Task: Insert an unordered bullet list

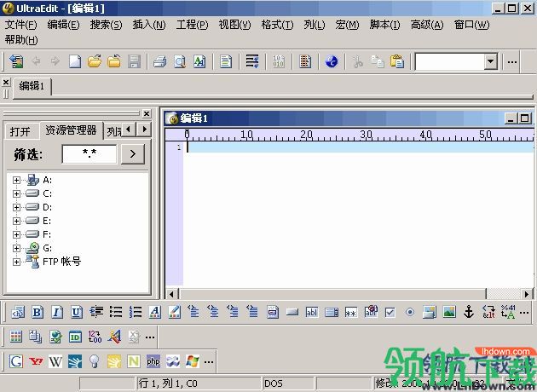Action: click(x=116, y=312)
